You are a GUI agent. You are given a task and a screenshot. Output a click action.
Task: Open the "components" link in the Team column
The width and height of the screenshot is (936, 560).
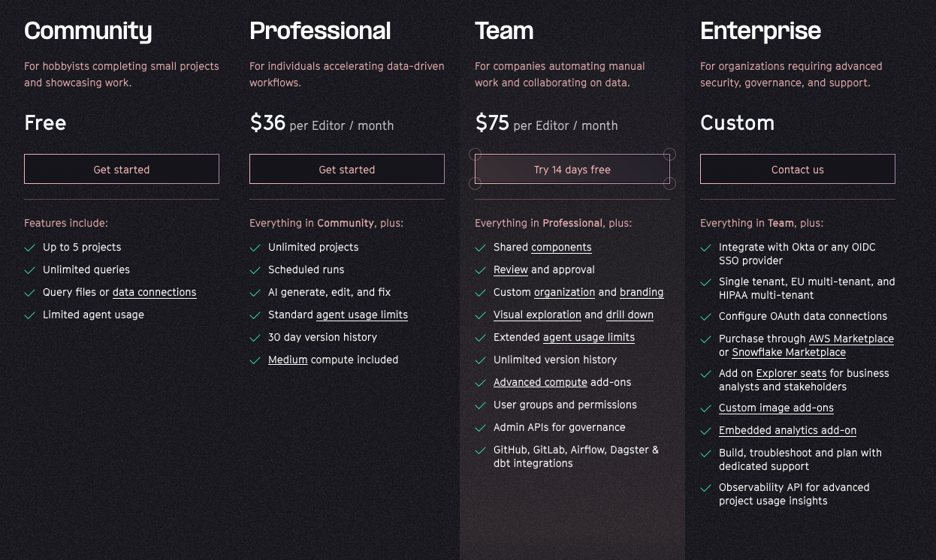(561, 247)
